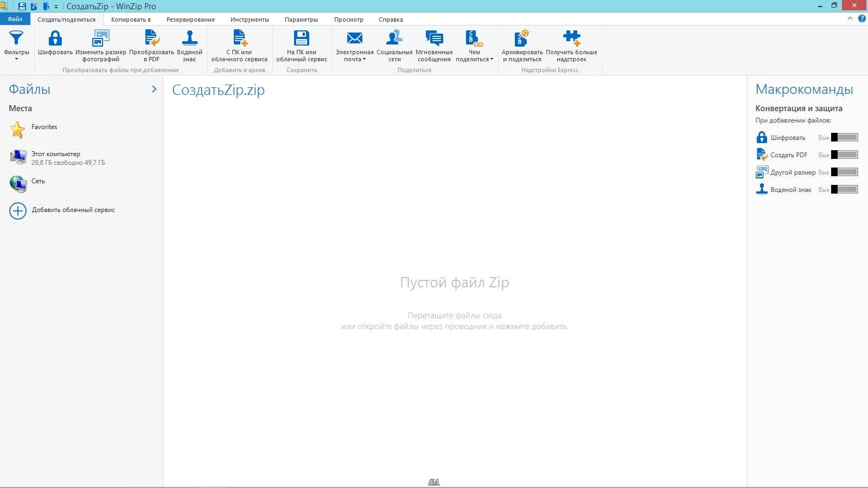Open the help question mark icon
Screen dimensions: 868x488
(862, 18)
